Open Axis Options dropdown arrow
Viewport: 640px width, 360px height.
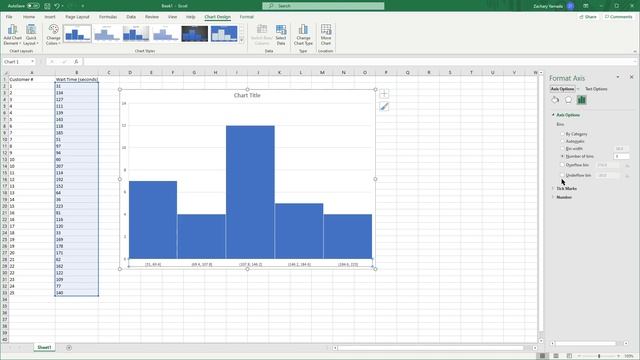point(578,89)
